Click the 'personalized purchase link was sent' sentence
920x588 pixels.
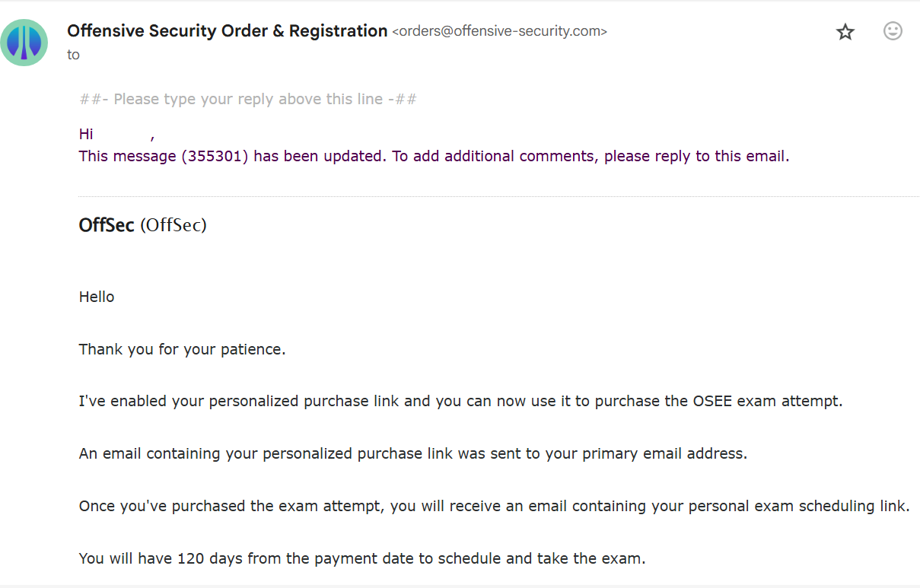click(413, 454)
